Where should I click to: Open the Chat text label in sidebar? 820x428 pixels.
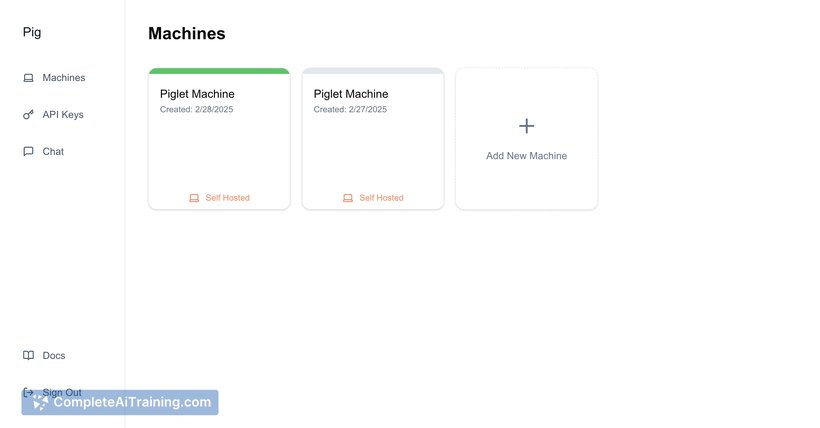[53, 152]
